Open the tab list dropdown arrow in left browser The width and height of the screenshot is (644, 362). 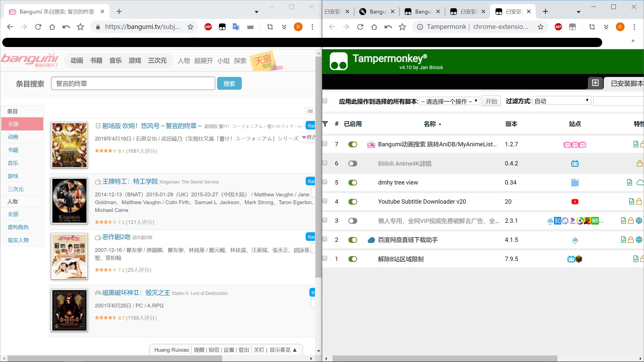coord(257,12)
